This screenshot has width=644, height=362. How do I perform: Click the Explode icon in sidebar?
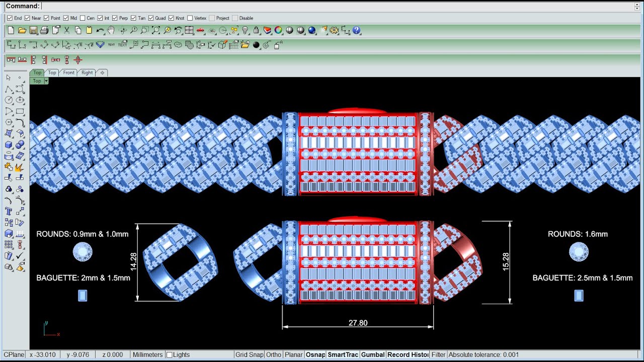pos(20,167)
